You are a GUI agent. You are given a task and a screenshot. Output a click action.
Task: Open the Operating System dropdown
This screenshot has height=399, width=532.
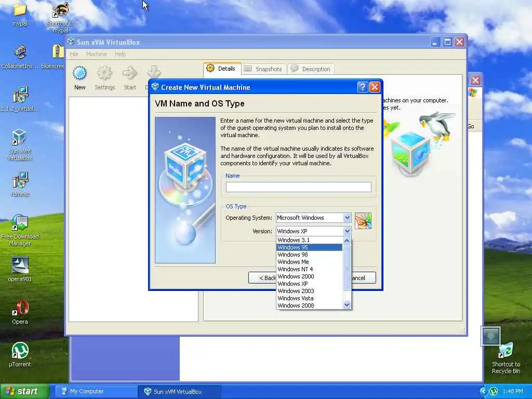pos(313,218)
